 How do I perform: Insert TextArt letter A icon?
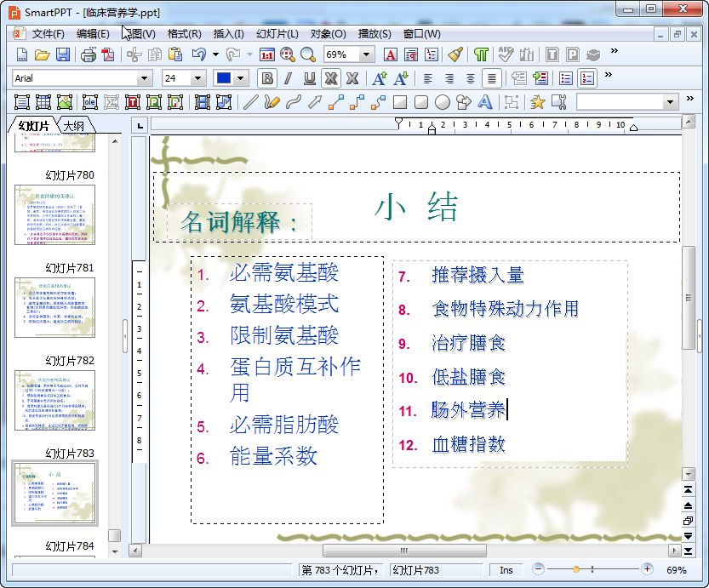click(485, 102)
